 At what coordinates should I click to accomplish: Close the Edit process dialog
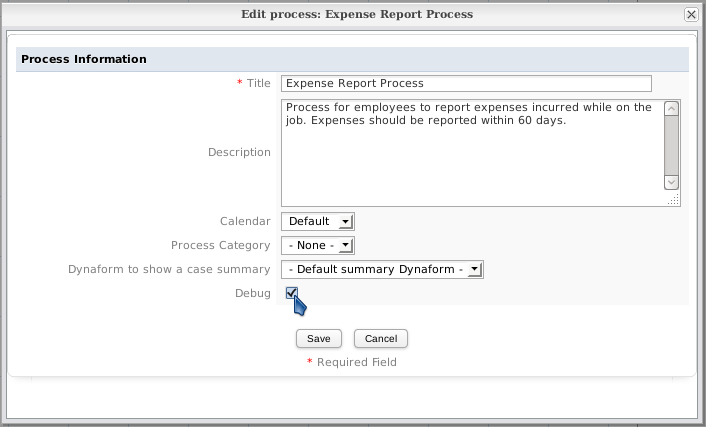tap(690, 15)
